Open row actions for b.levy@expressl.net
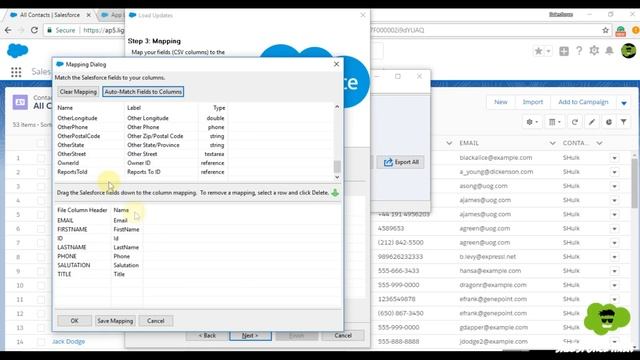This screenshot has height=360, width=640. (x=615, y=257)
